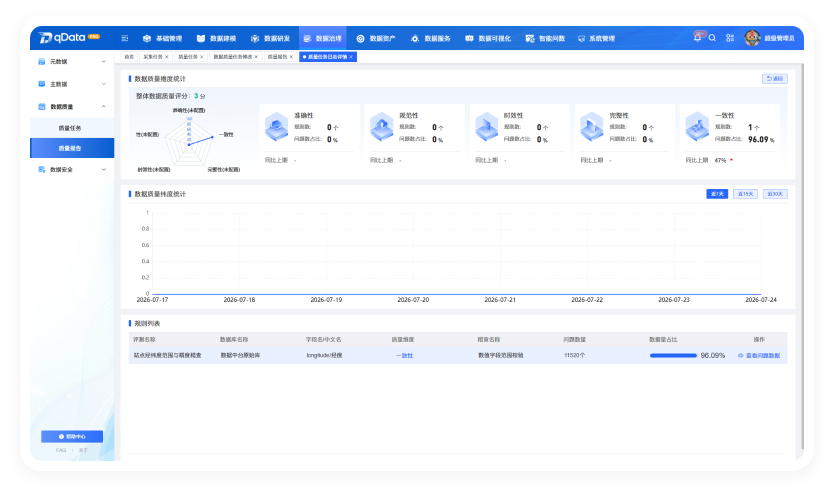Open the 数据建模 top menu

pyautogui.click(x=216, y=38)
